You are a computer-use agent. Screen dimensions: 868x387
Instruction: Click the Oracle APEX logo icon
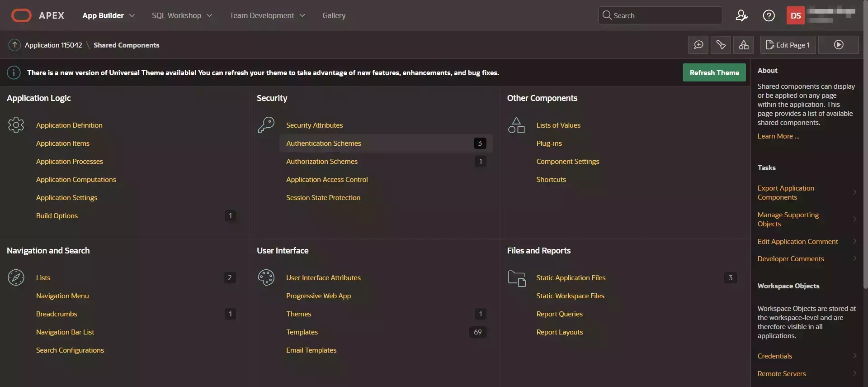click(x=21, y=15)
